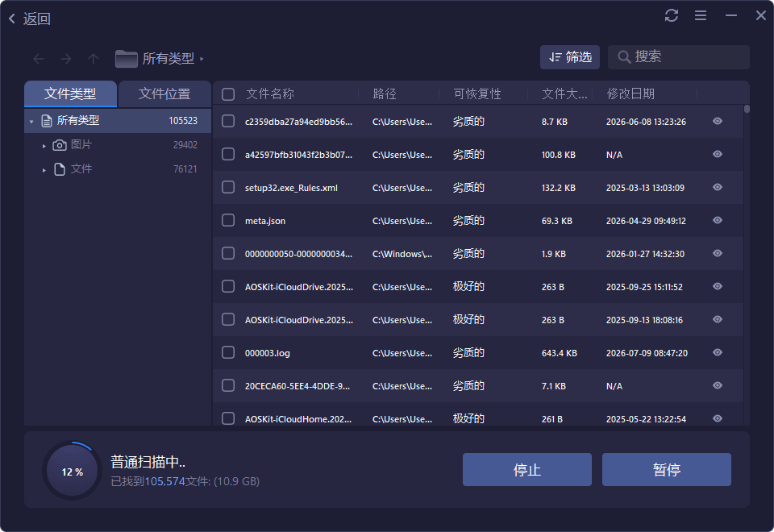This screenshot has height=532, width=774.
Task: Open the 所有类型 breadcrumb dropdown arrow
Action: (202, 59)
